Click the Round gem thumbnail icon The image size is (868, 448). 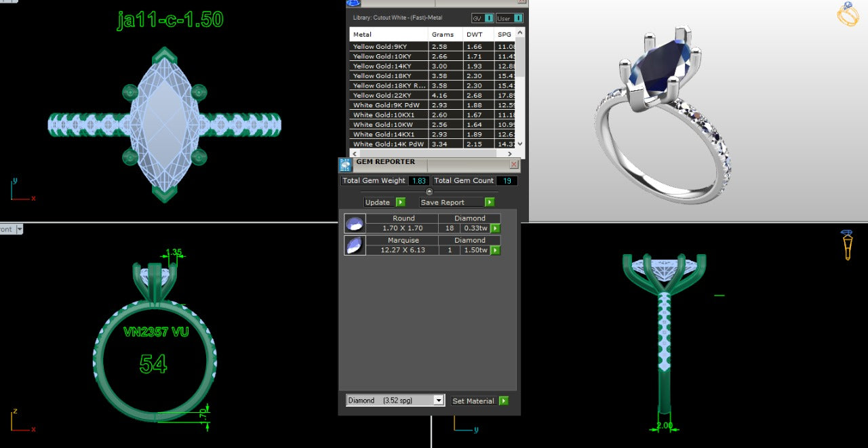[355, 223]
